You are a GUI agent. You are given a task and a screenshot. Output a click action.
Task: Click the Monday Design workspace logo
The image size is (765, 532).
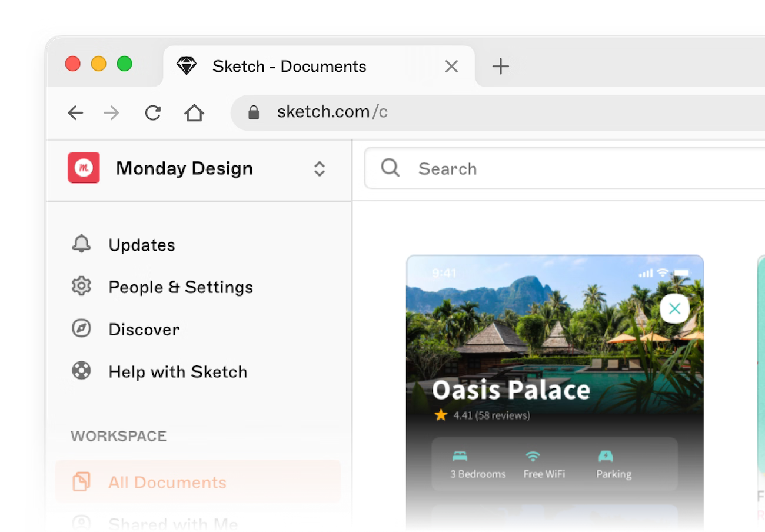[x=84, y=168]
